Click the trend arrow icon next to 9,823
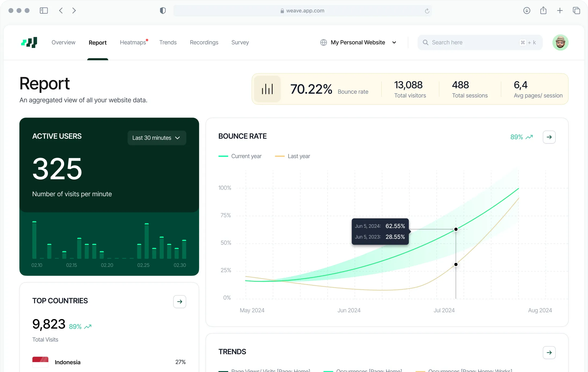Screen dimensions: 588x372 tap(88, 326)
